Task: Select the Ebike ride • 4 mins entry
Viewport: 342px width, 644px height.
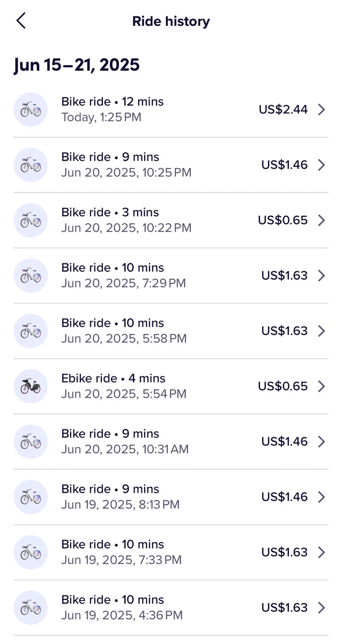Action: click(171, 386)
